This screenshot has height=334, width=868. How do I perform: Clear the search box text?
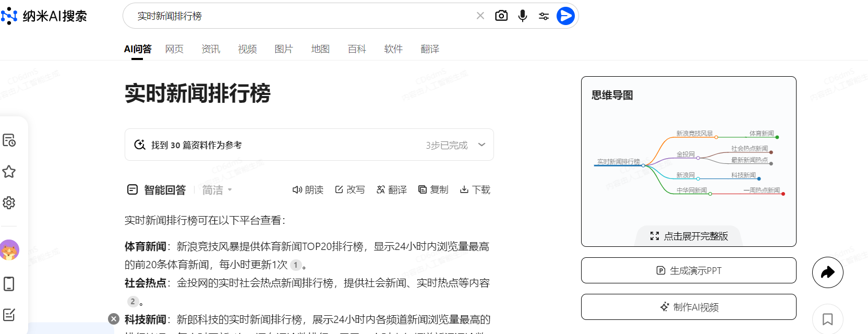tap(480, 16)
